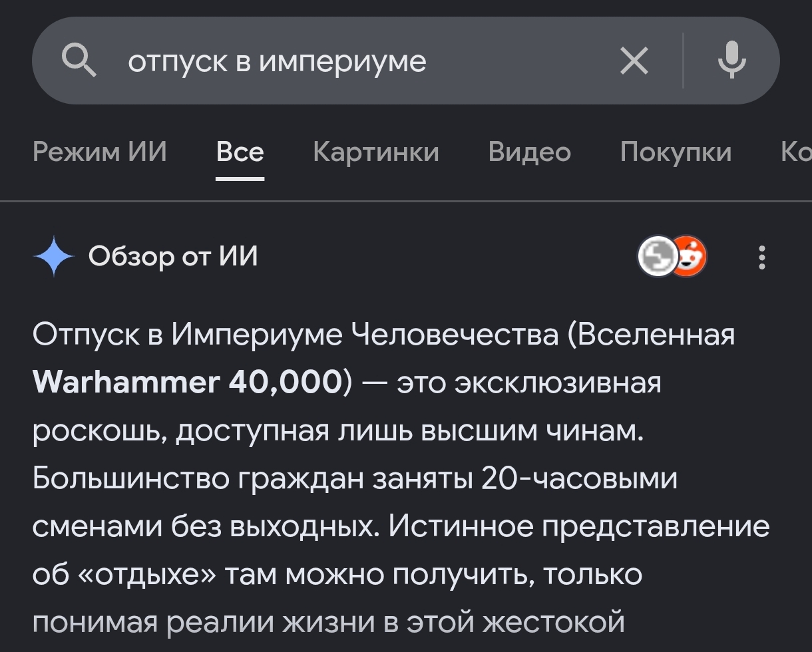The height and width of the screenshot is (652, 812).
Task: Open the three-dot overview options menu
Action: click(762, 257)
